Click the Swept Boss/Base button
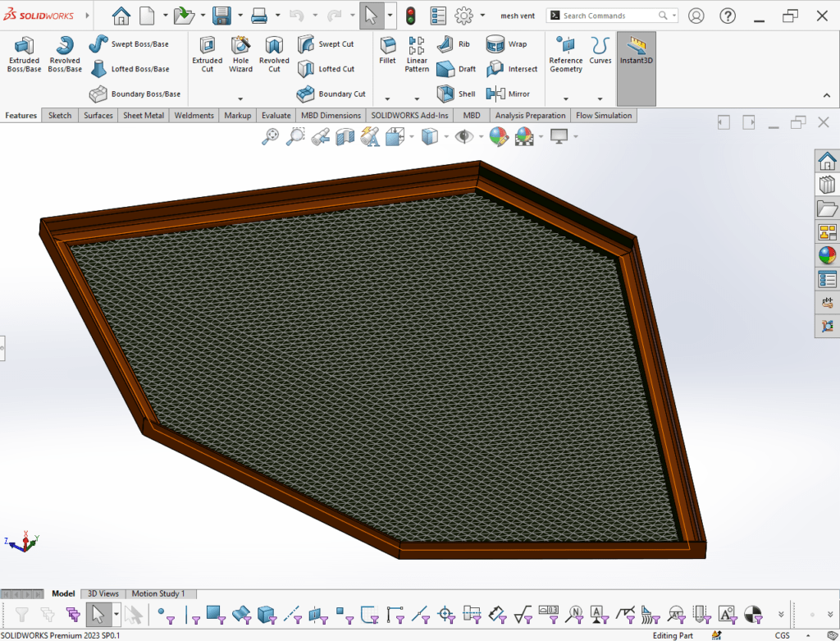 (130, 44)
